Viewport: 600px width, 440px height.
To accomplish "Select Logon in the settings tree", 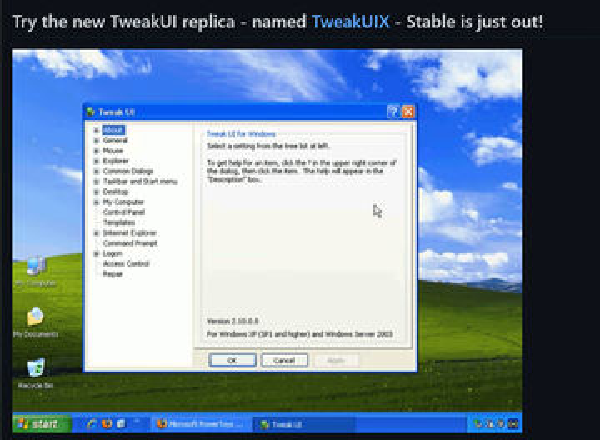I will 112,254.
